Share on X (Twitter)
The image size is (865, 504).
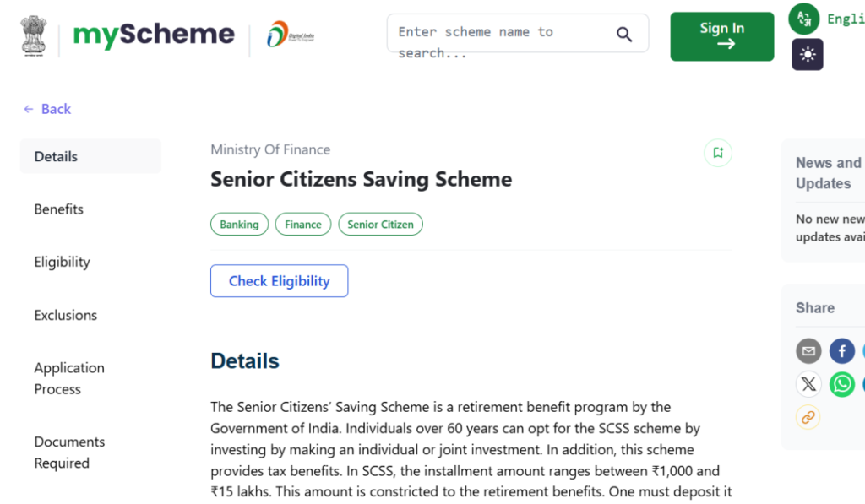(x=808, y=385)
